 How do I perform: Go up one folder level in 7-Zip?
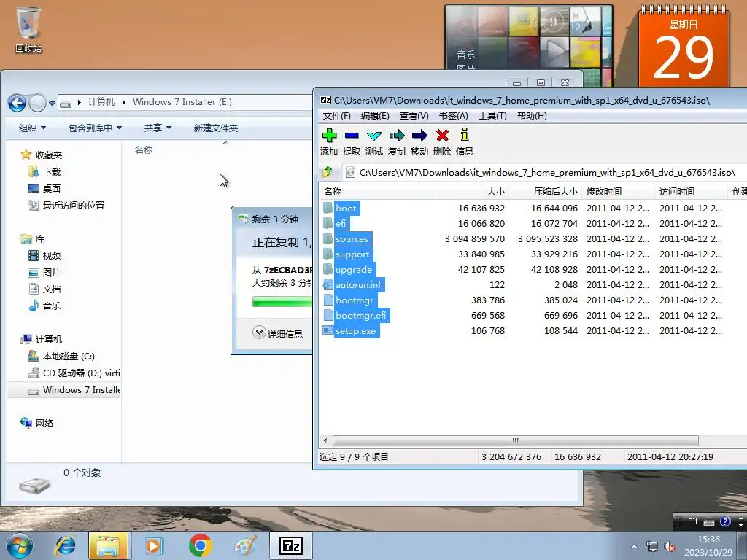point(328,172)
